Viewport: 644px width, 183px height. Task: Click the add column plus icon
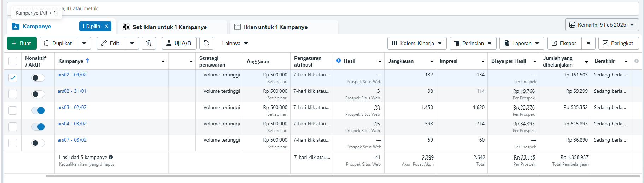click(x=637, y=61)
